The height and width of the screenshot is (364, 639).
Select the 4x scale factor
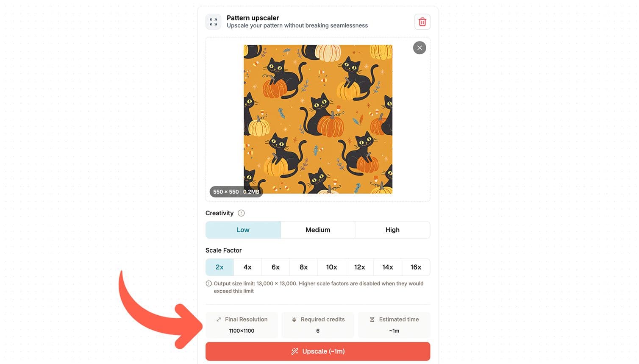pyautogui.click(x=247, y=267)
